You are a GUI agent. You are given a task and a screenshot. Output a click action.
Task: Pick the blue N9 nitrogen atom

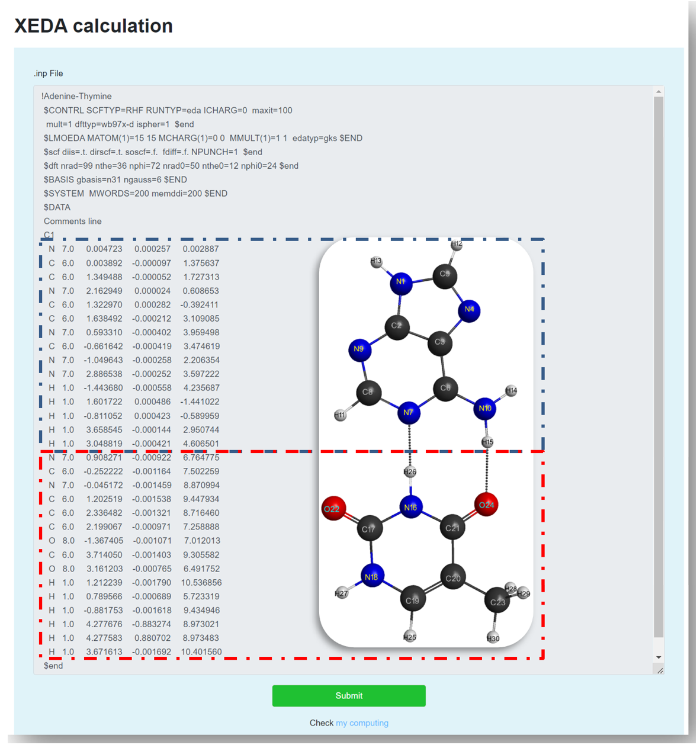click(359, 349)
